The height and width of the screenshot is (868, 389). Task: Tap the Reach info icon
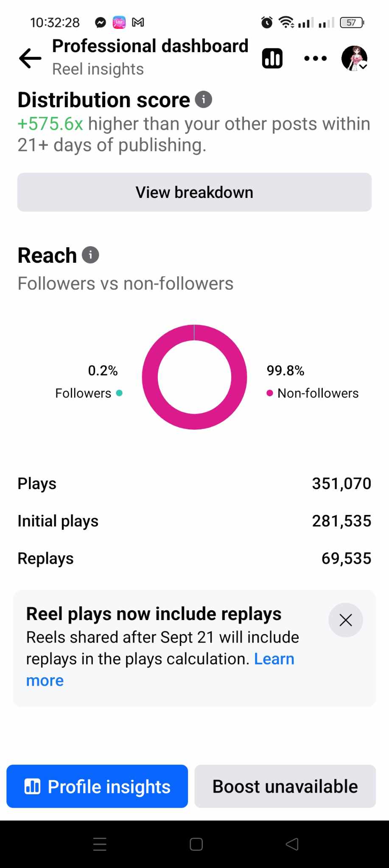pos(90,255)
